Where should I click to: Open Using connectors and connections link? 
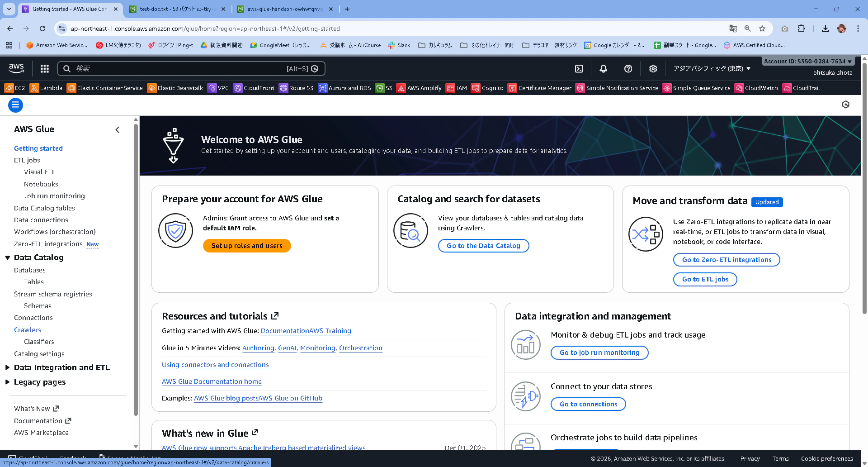click(x=215, y=365)
